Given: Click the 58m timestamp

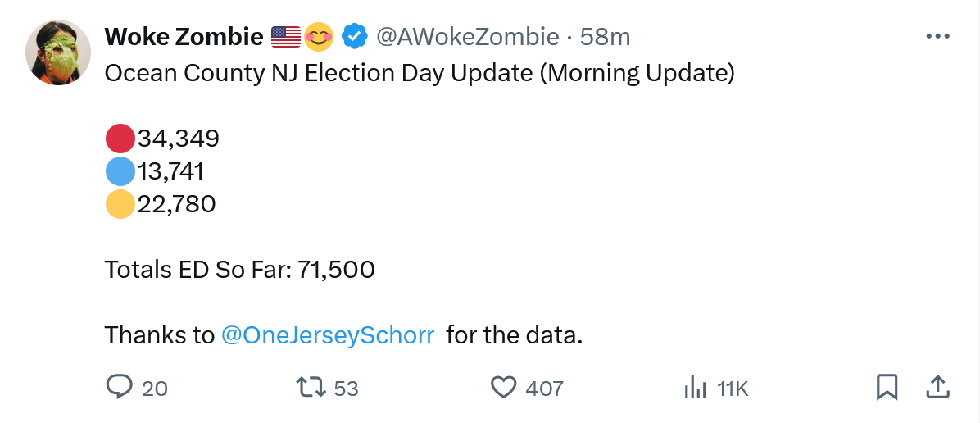Looking at the screenshot, I should coord(605,37).
